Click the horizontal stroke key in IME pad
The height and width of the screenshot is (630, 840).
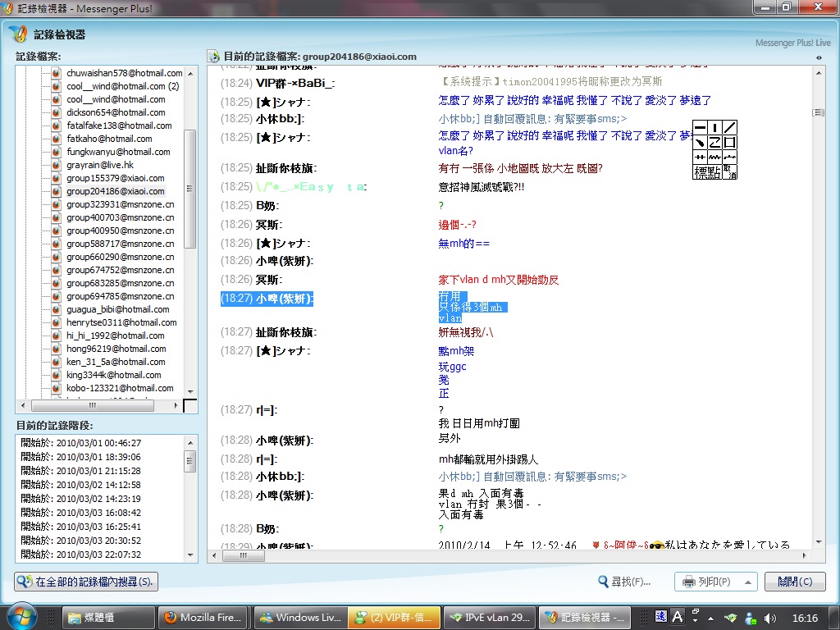[x=700, y=127]
